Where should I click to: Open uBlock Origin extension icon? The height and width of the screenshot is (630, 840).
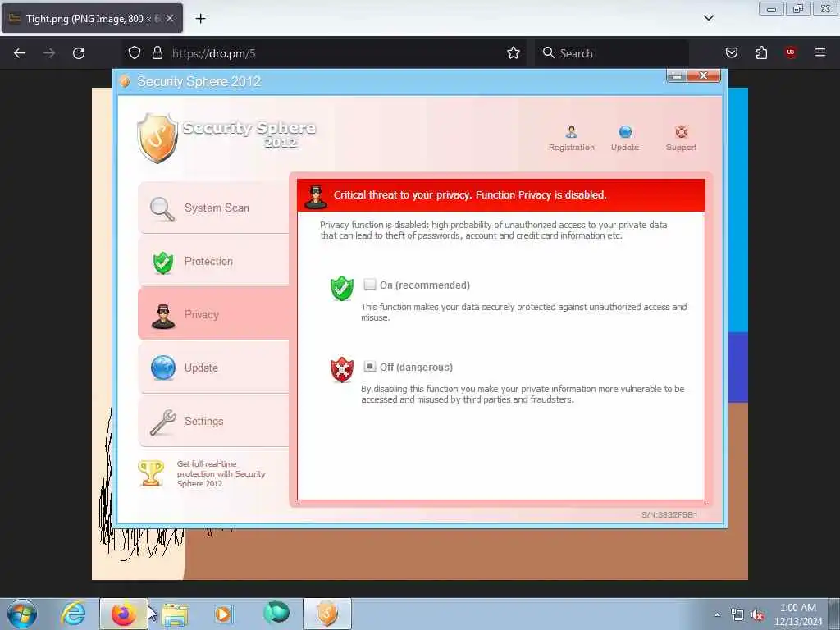coord(790,52)
